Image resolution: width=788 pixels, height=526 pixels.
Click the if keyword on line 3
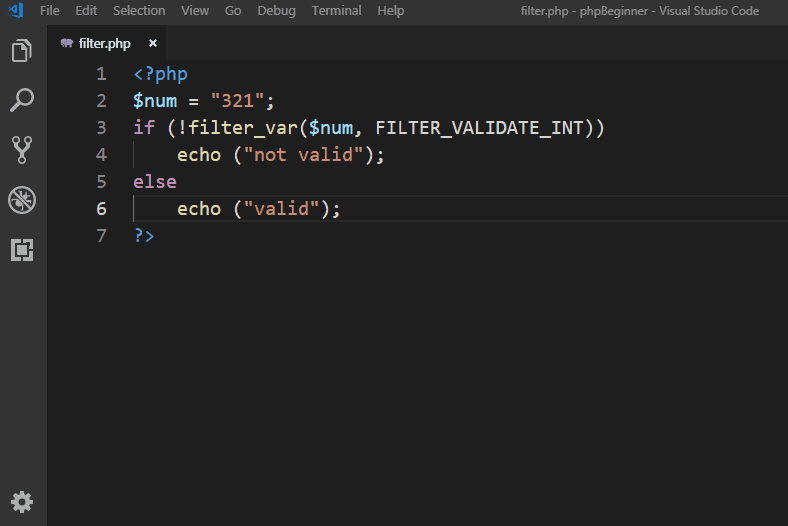click(x=144, y=128)
